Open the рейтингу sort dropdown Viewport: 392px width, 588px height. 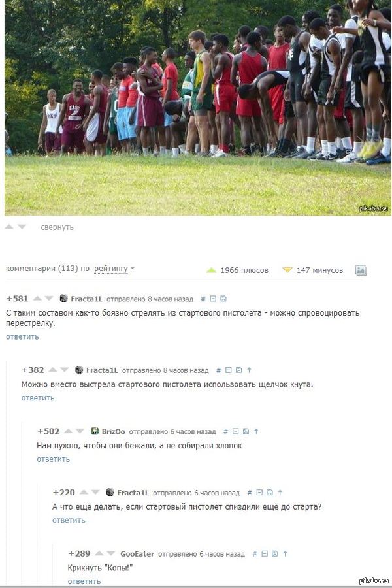click(111, 269)
